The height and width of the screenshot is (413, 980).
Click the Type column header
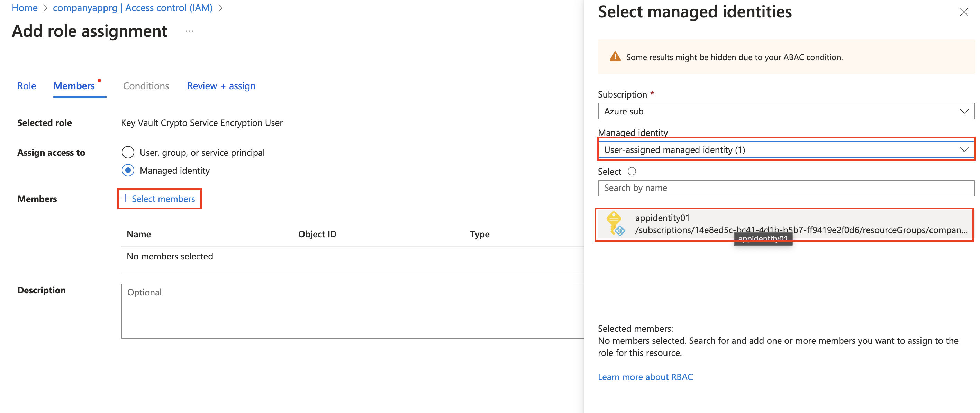[479, 234]
